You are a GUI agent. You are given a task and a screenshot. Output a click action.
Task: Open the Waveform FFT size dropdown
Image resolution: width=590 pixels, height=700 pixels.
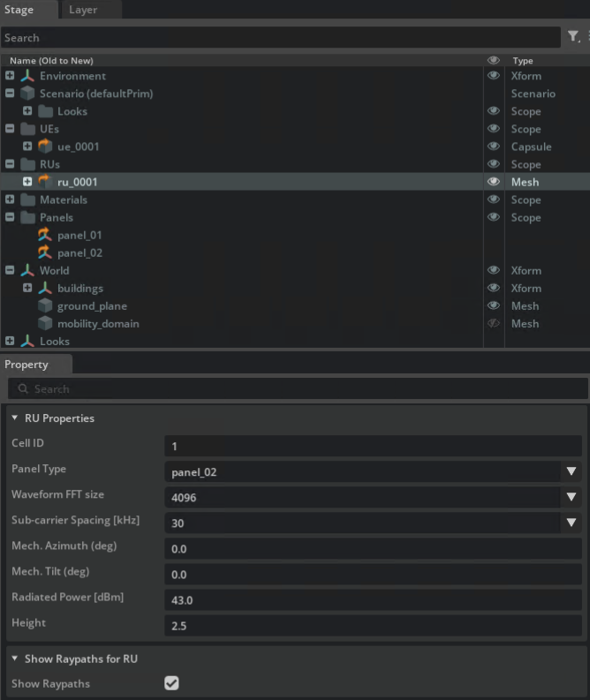coord(571,498)
